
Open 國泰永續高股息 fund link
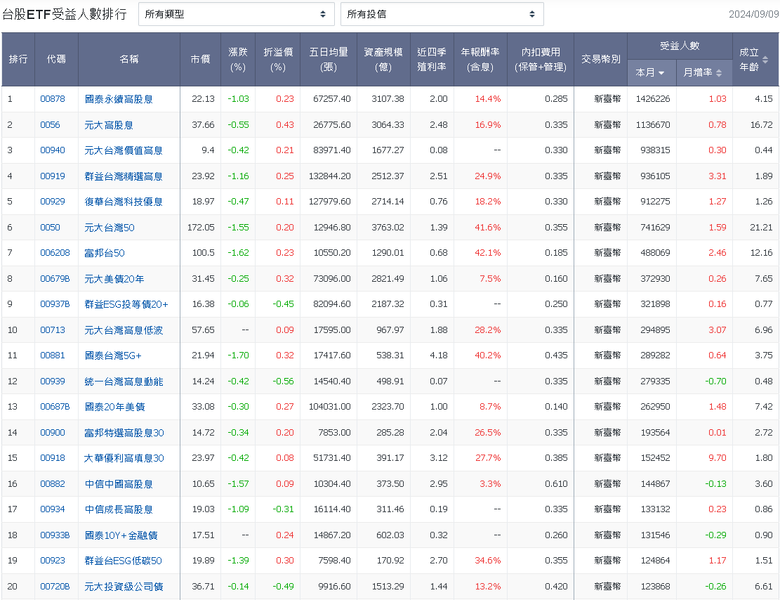coord(118,99)
